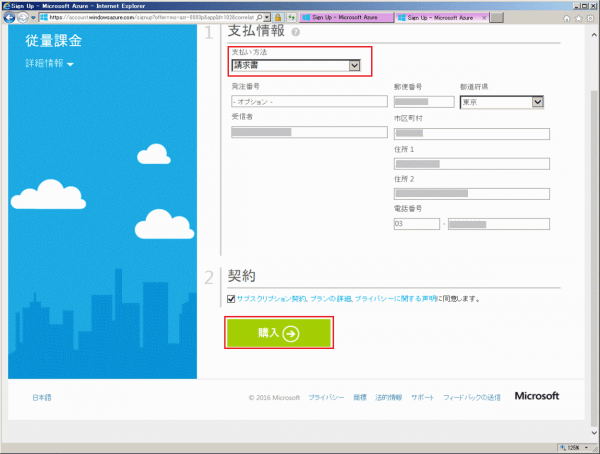Switch to the first Sign Up - Microsoft Azure tab
Screen dimensions: 600x454
click(347, 18)
